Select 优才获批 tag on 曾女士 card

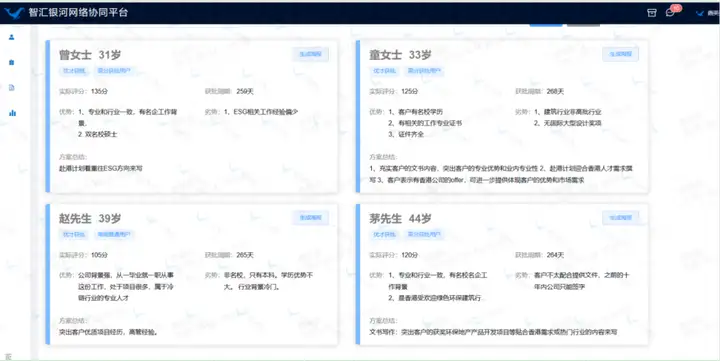click(74, 71)
